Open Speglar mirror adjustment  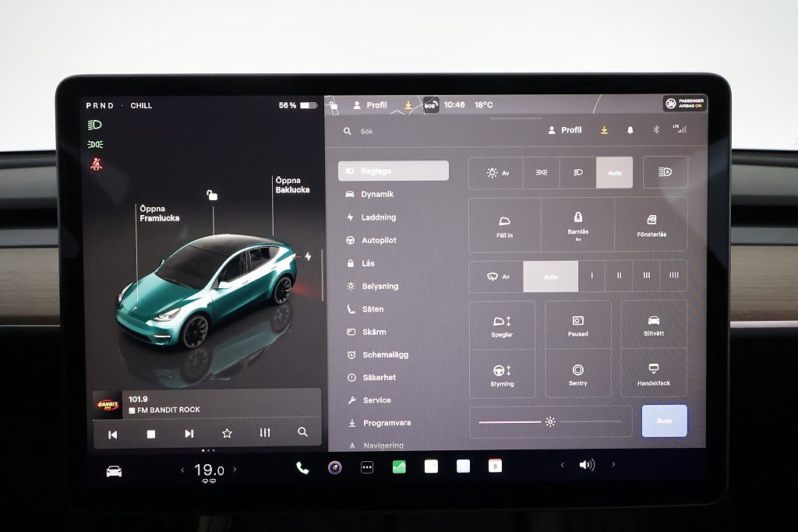click(x=502, y=326)
